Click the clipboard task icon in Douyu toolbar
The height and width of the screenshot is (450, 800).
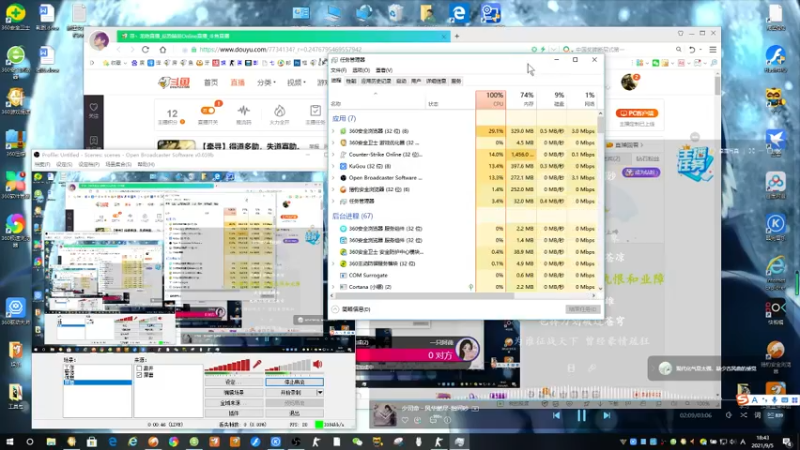click(x=315, y=111)
